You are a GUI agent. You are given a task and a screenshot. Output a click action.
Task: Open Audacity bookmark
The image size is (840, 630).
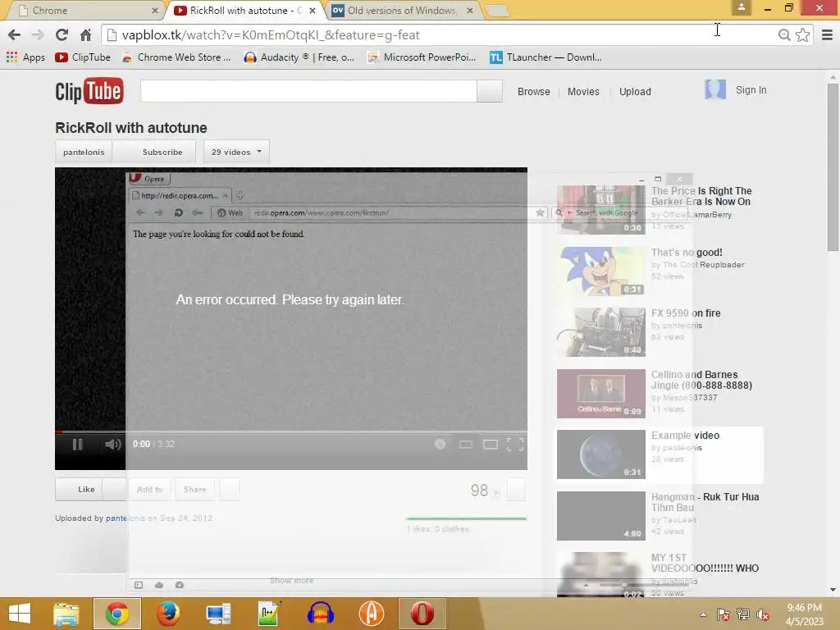pos(299,57)
